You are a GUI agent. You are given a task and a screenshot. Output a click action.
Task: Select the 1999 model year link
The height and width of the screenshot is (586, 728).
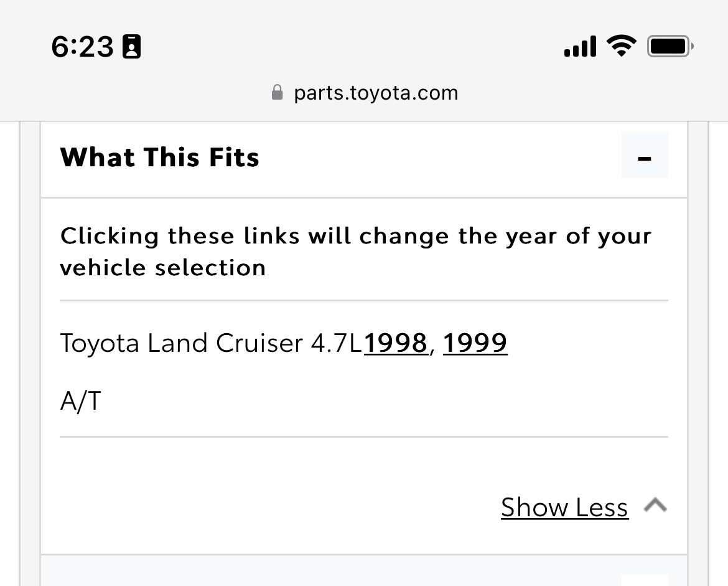click(x=475, y=343)
